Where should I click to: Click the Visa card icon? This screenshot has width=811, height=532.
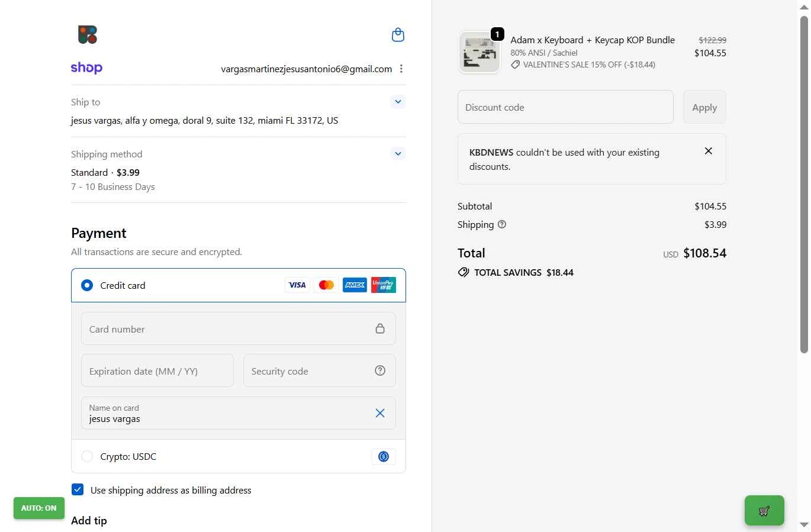coord(297,285)
